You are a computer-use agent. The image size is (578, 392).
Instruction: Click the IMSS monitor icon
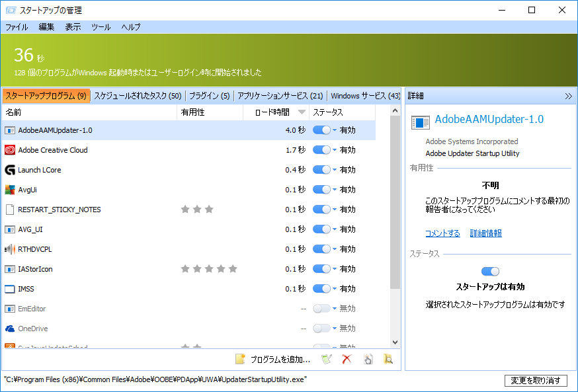coord(10,290)
